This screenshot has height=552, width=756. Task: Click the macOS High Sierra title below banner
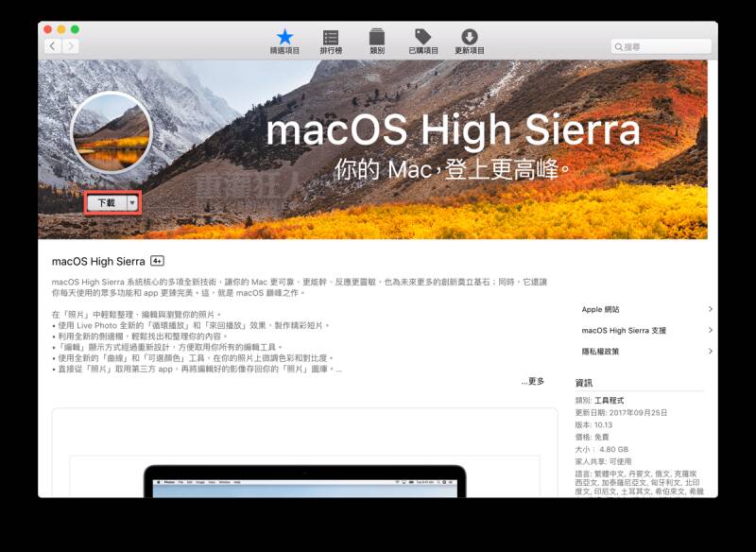pyautogui.click(x=98, y=261)
